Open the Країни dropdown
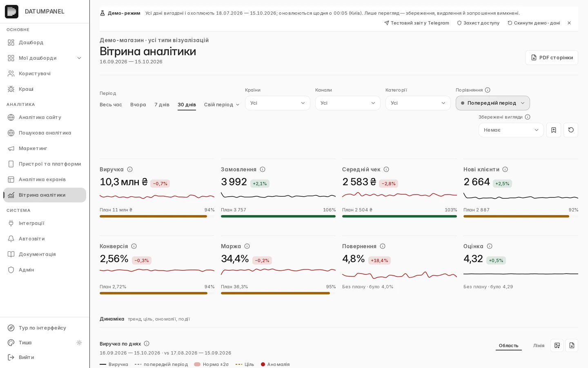 click(278, 103)
